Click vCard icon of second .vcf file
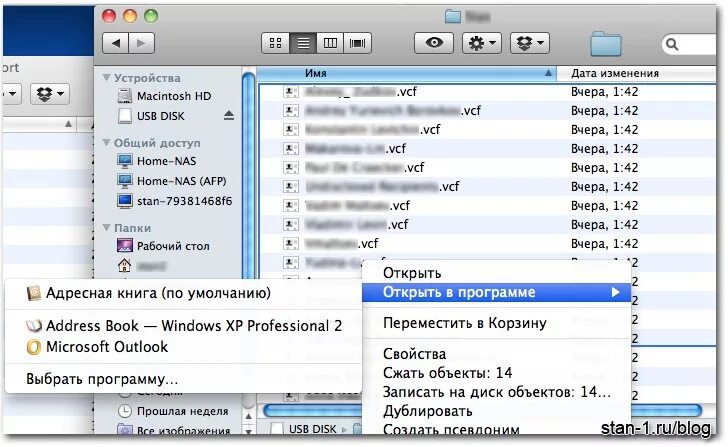Viewport: 728px width, 447px height. [291, 110]
